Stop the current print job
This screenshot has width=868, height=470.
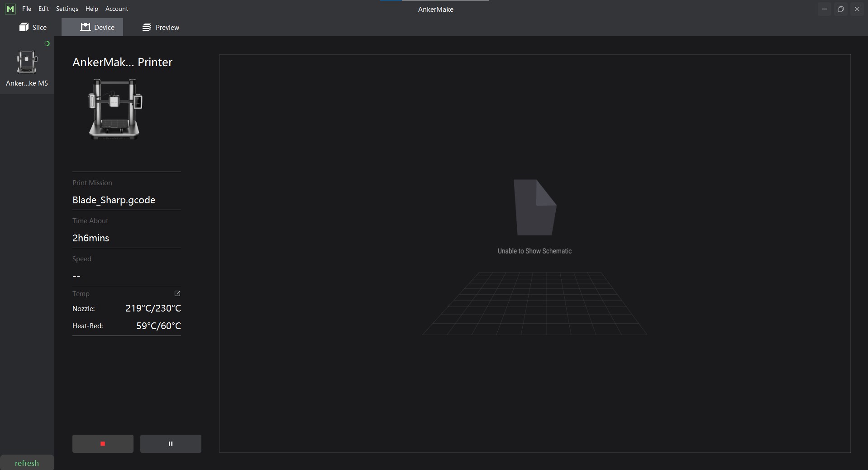tap(103, 444)
